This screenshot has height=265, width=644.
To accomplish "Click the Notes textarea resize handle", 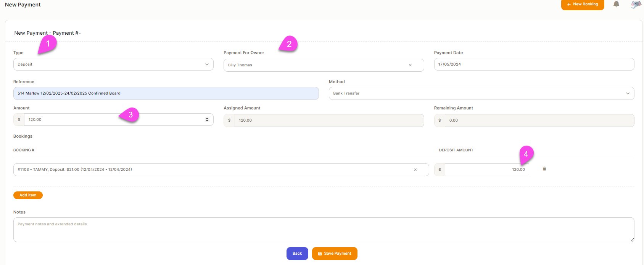I will (x=632, y=240).
